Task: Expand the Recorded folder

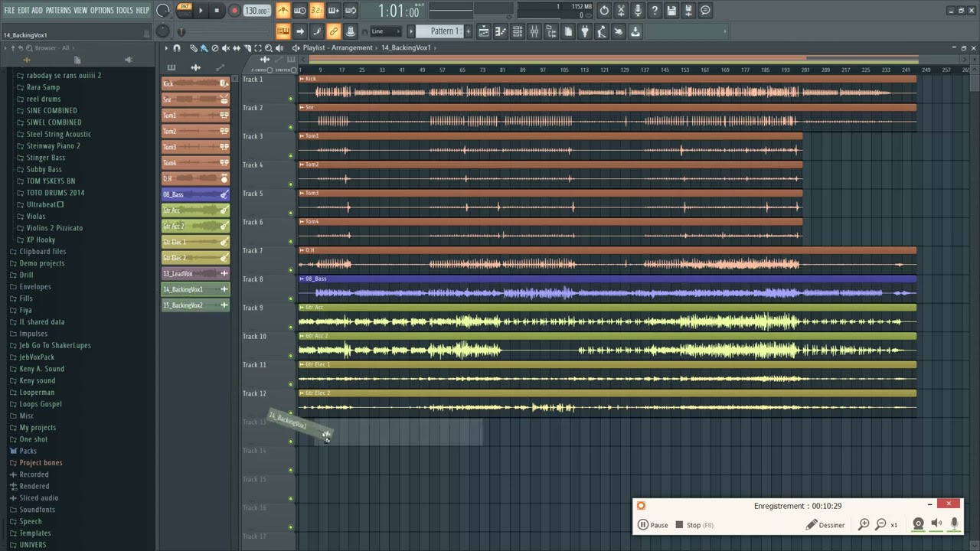Action: (34, 474)
